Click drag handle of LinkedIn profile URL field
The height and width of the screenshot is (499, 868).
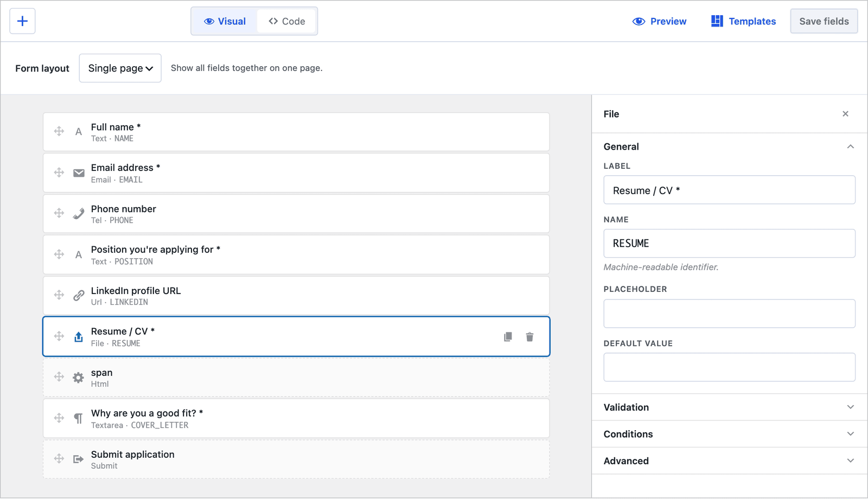[x=59, y=295]
